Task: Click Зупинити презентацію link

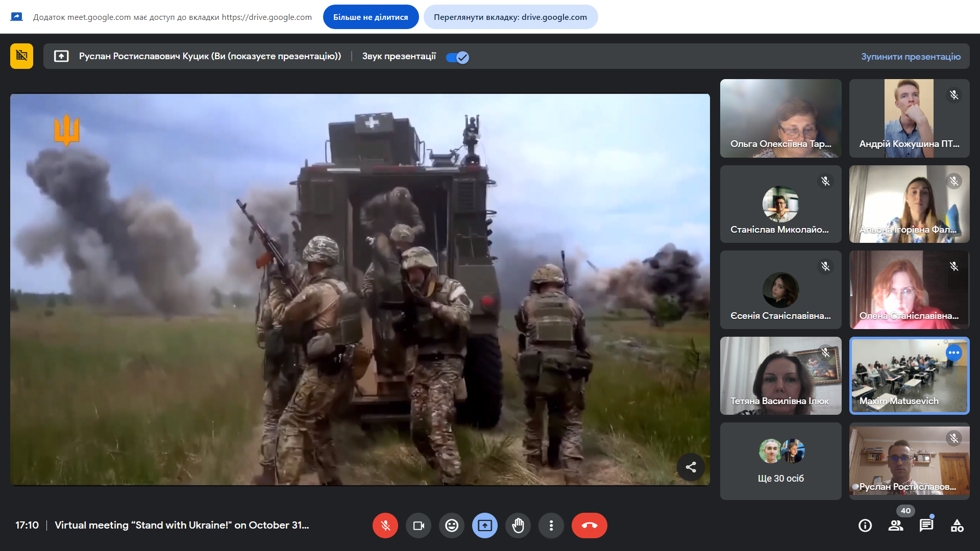Action: click(x=911, y=57)
